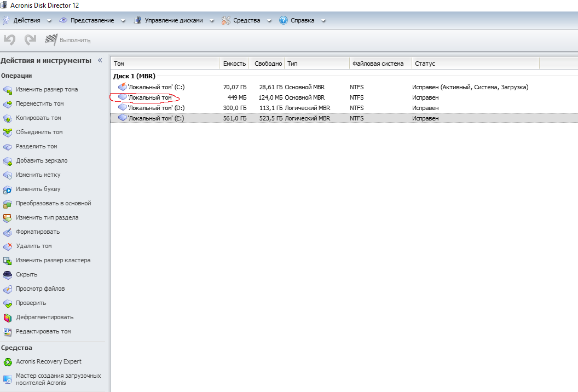Expand the dropdown arrow next to Средства
The image size is (578, 392).
click(269, 21)
